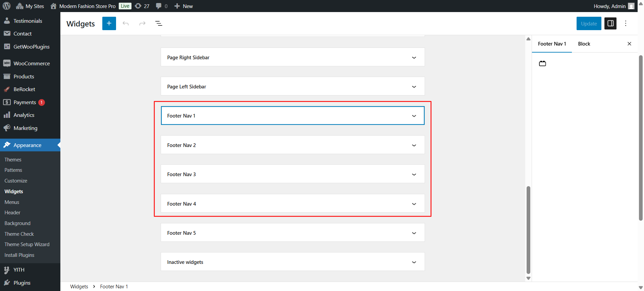The width and height of the screenshot is (644, 291).
Task: Click the Undo arrow icon
Action: (126, 23)
